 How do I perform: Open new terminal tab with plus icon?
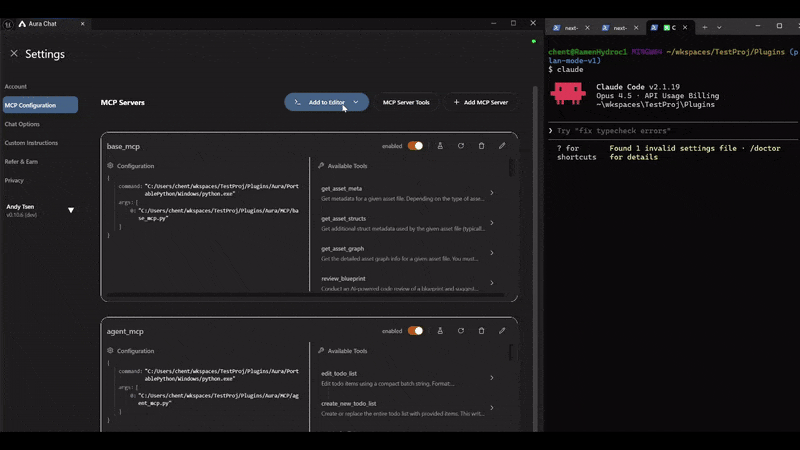tap(704, 27)
